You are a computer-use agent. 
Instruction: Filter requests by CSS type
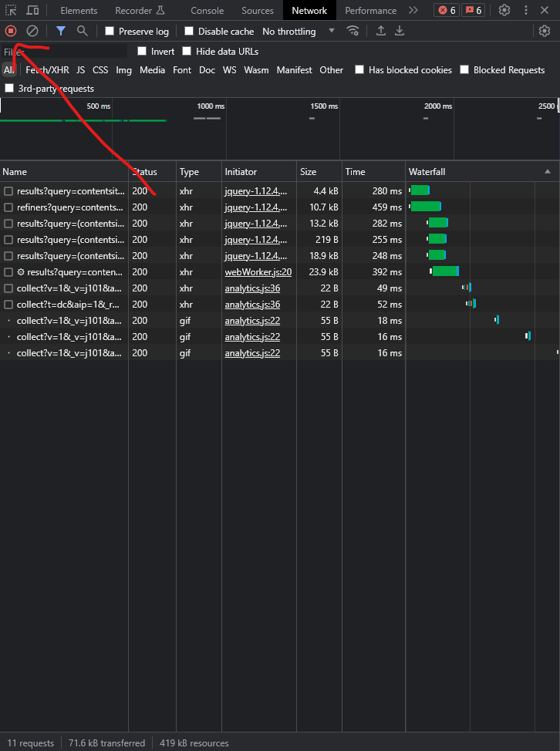click(100, 70)
